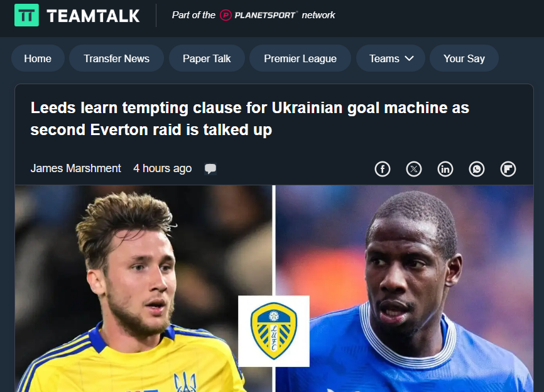Expand the Teams dropdown menu
Image resolution: width=544 pixels, height=392 pixels.
[x=391, y=58]
